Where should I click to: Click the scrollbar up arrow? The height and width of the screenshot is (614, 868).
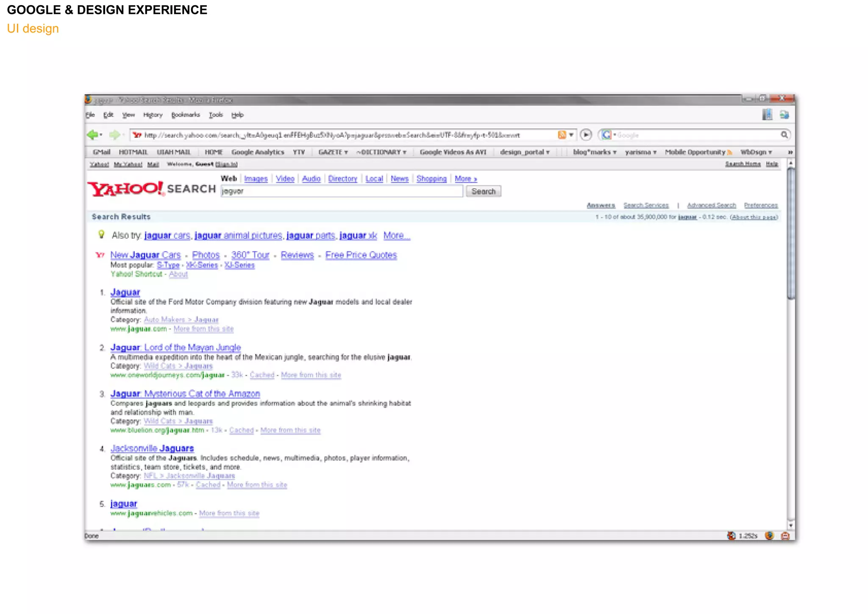791,163
